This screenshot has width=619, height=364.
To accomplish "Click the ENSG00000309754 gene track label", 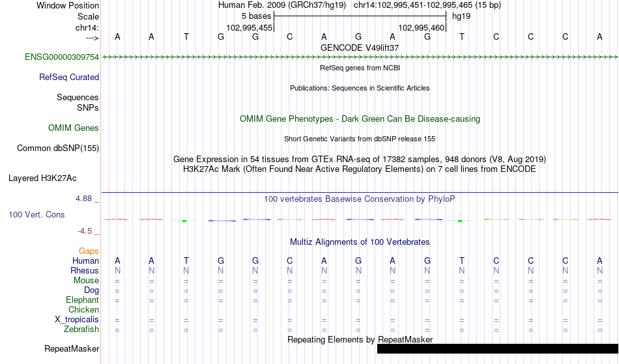I will click(62, 57).
